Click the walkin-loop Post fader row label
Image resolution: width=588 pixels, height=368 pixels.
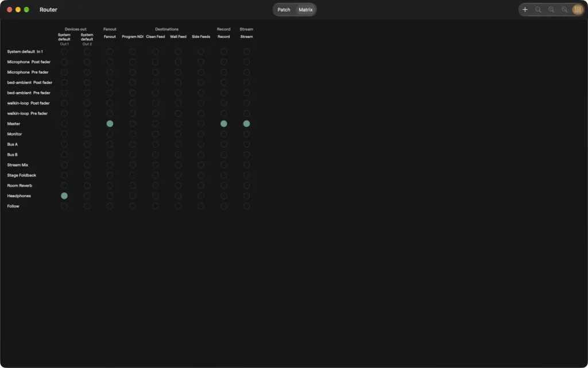point(28,103)
